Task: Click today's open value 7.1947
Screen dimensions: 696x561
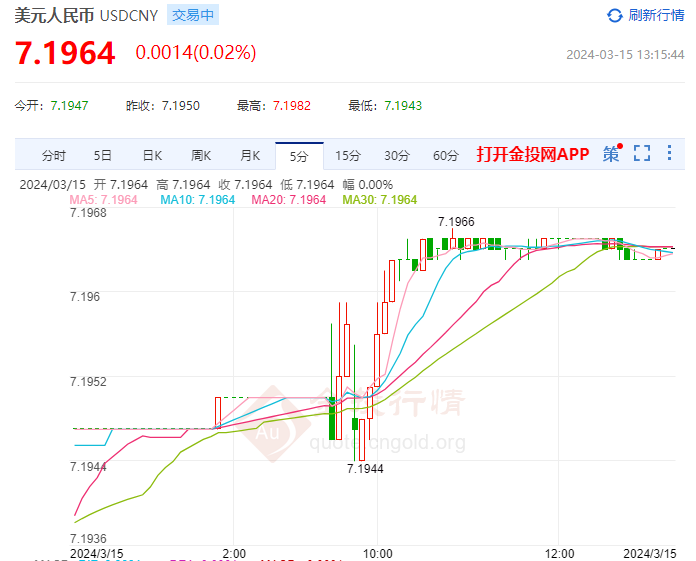Action: click(69, 106)
